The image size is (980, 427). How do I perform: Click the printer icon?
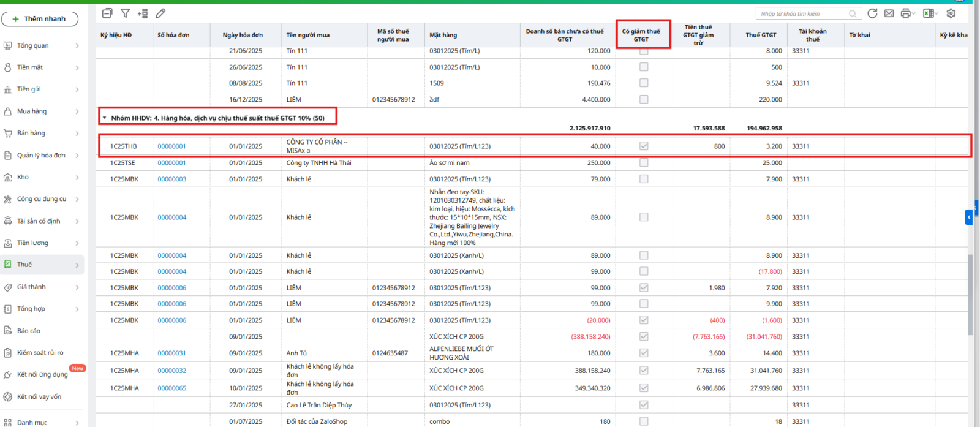(x=905, y=13)
